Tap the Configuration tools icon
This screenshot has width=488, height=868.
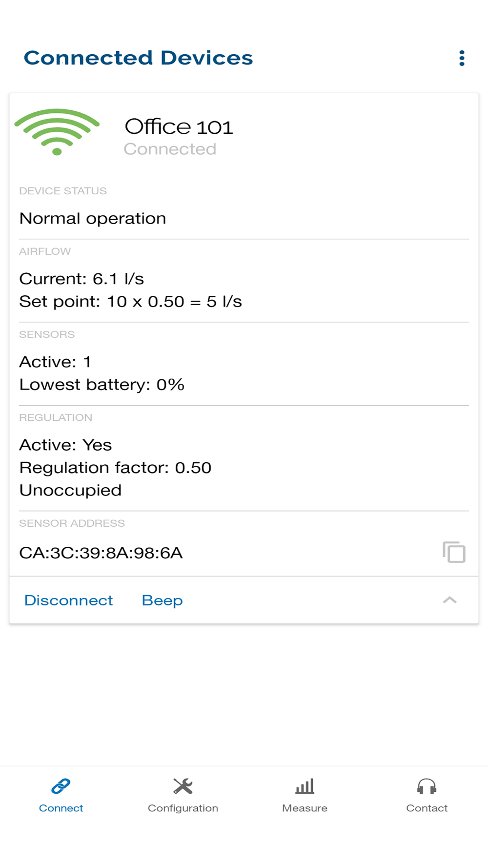click(183, 786)
